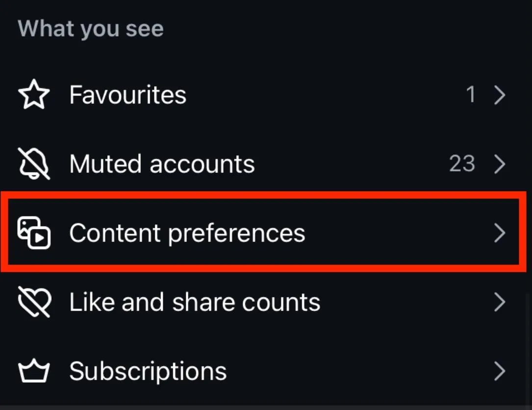Screen dimensions: 532x410
Task: Click the crossed-out bell Muted accounts icon
Action: (34, 163)
